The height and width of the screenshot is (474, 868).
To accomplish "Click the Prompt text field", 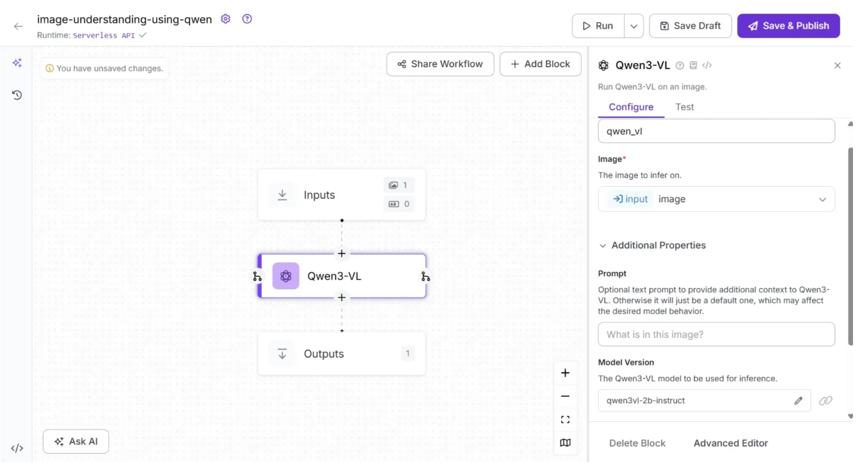I will click(x=716, y=335).
